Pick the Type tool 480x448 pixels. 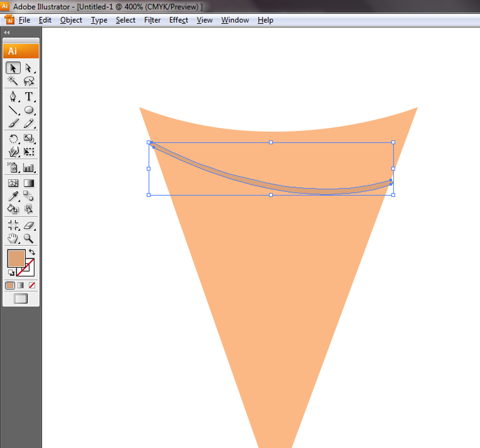pos(28,97)
